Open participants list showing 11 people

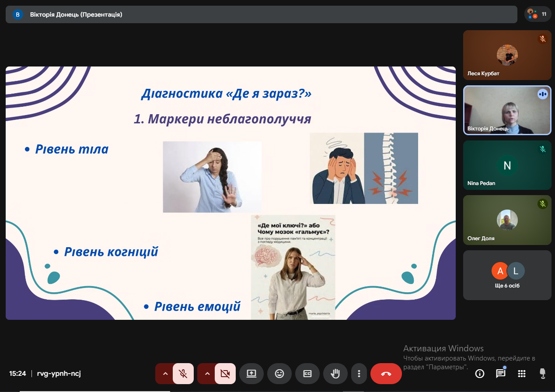pos(538,14)
